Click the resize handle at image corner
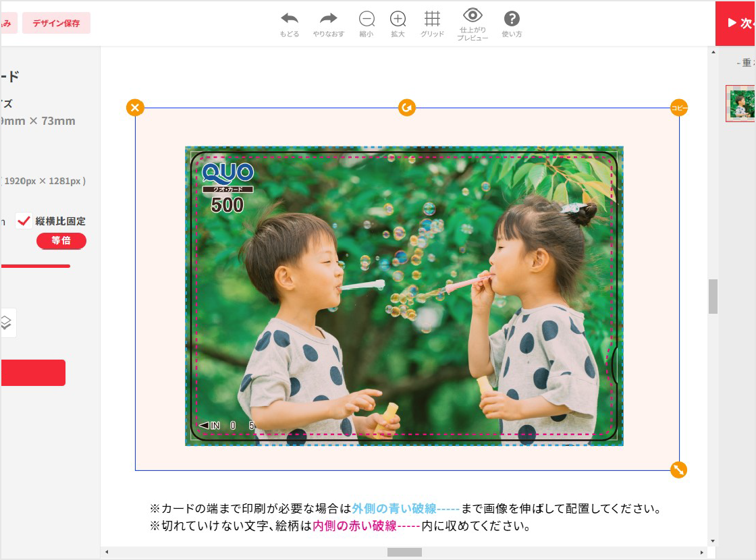The height and width of the screenshot is (560, 756). pos(678,469)
